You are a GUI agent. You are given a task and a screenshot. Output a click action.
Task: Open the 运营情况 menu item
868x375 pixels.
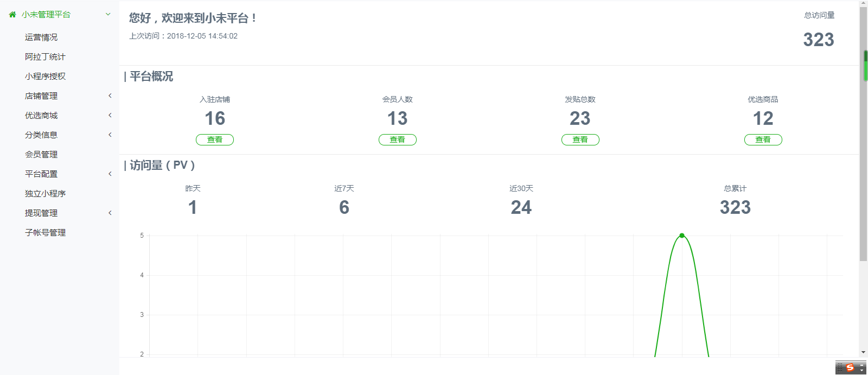pos(41,37)
